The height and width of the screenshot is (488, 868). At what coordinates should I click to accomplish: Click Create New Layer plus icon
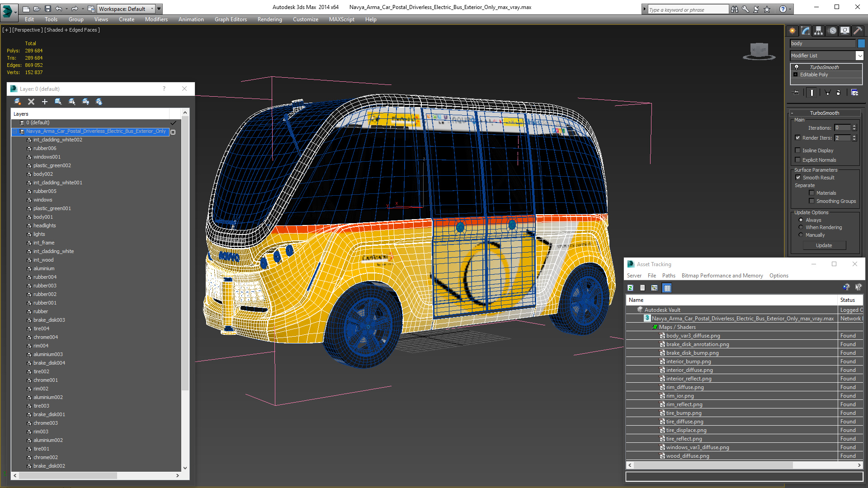[45, 102]
